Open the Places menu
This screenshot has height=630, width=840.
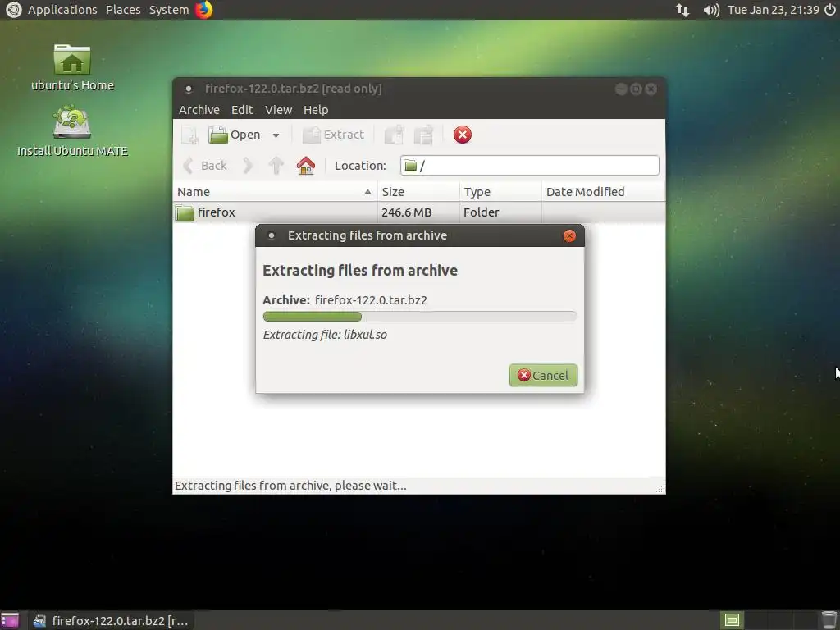tap(123, 10)
